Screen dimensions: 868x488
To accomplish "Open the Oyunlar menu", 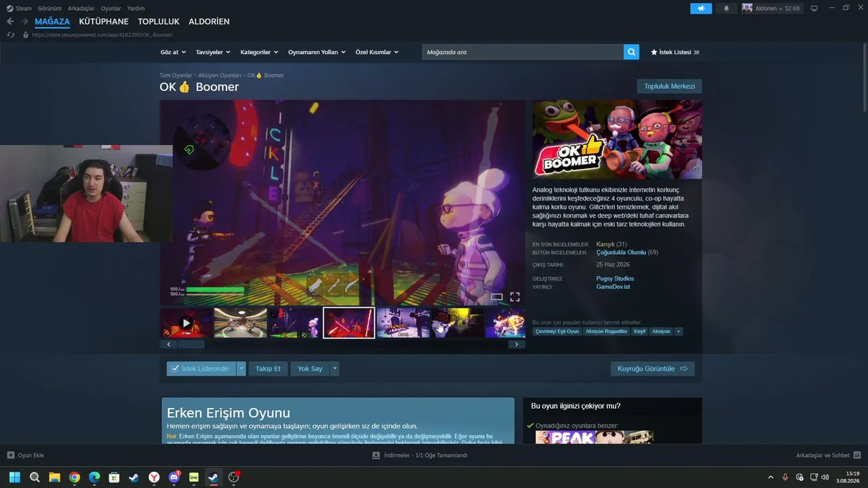I will tap(111, 8).
